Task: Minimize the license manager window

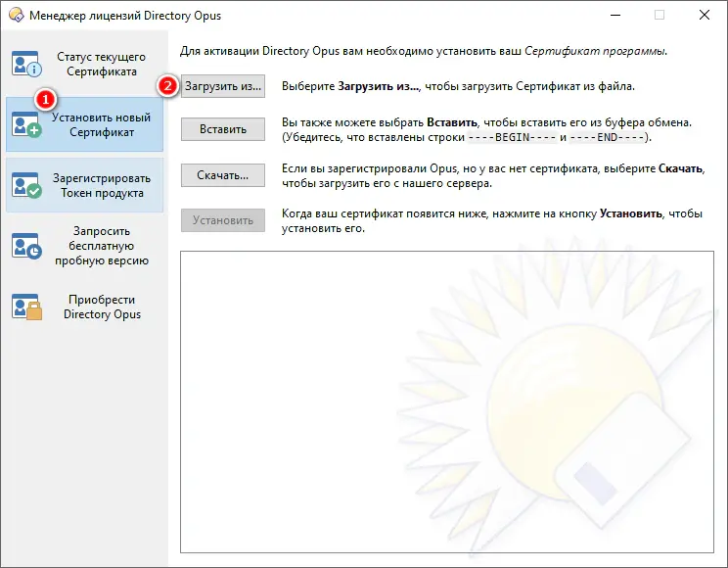Action: (x=615, y=16)
